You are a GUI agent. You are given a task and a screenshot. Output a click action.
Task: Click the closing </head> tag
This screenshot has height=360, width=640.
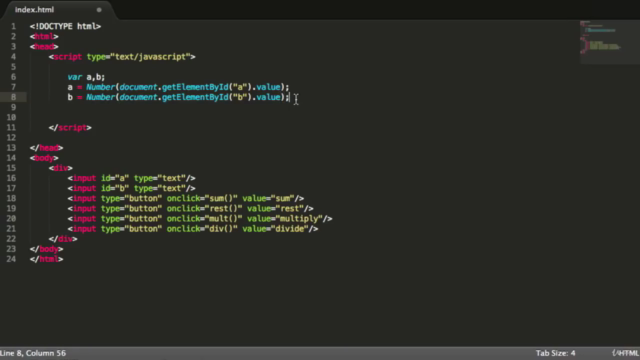point(47,148)
